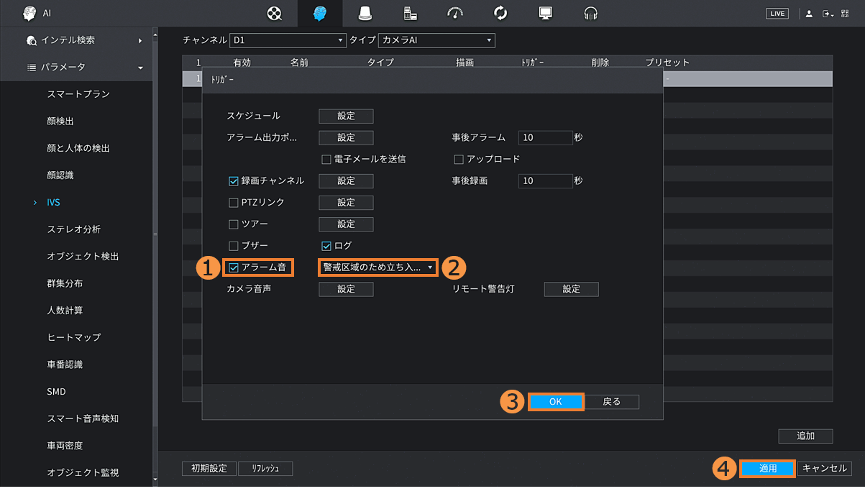Open the POS register icon
Screen dimensions: 865x504
coord(410,14)
